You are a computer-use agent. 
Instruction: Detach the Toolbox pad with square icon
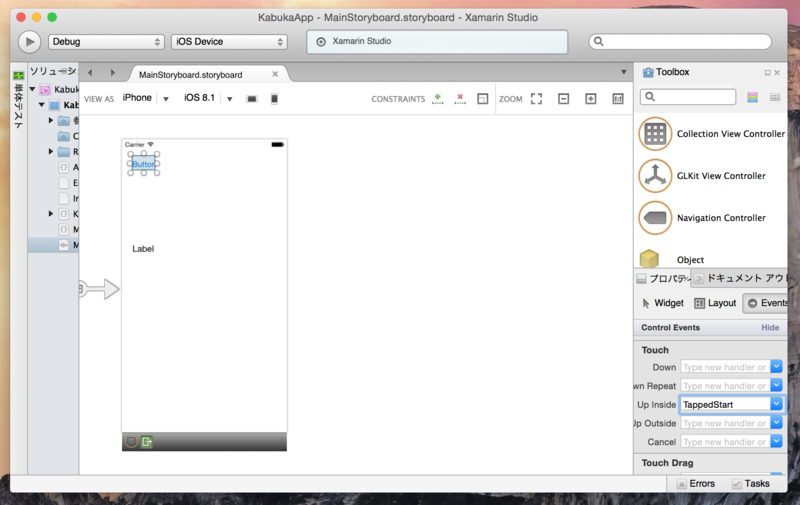767,72
